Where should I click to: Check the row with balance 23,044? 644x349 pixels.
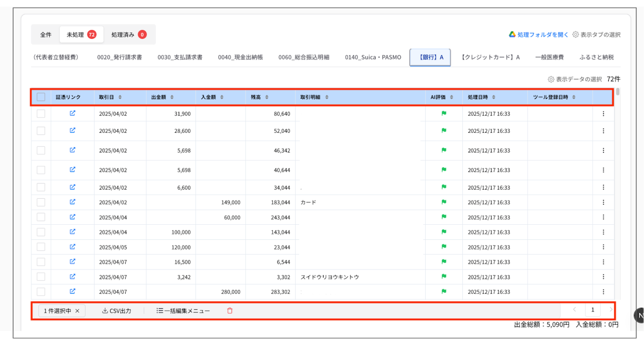click(x=41, y=247)
